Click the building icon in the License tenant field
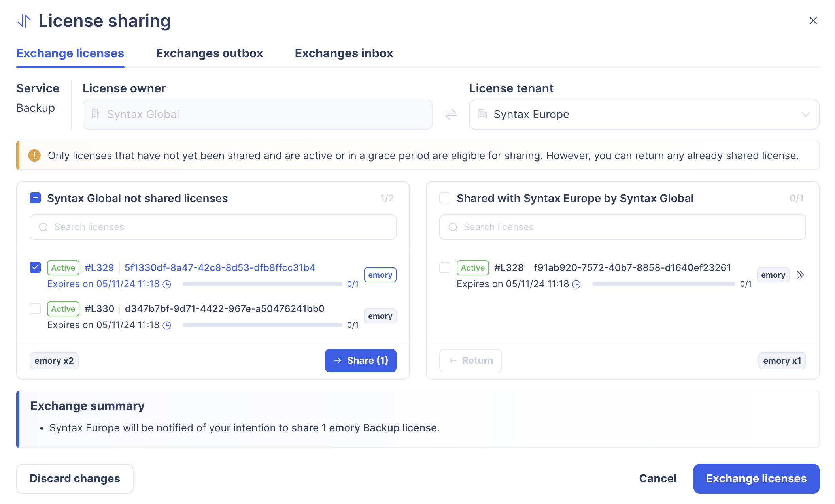This screenshot has height=504, width=835. (483, 115)
